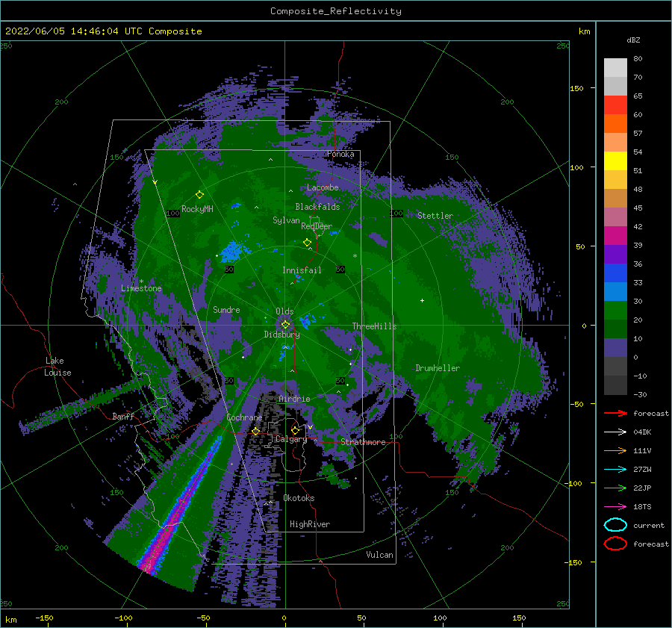The width and height of the screenshot is (672, 628).
Task: Click the orange 111V arrow legend icon
Action: click(x=615, y=450)
